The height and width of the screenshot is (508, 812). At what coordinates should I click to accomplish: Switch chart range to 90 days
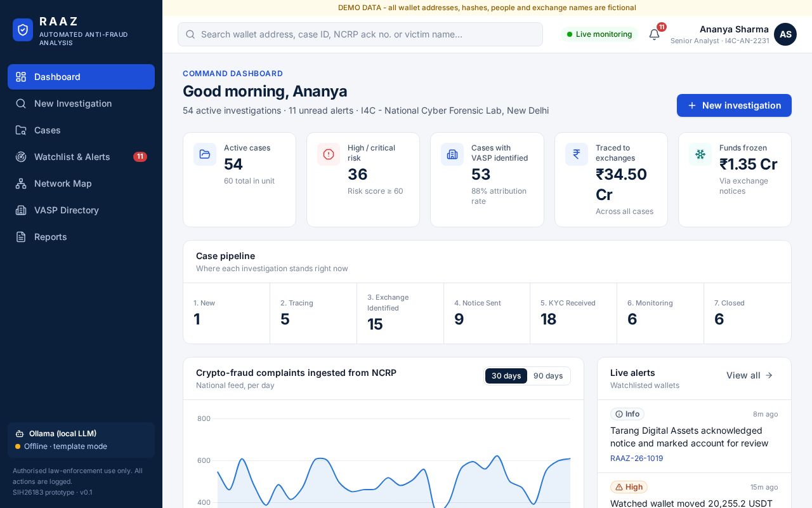pyautogui.click(x=548, y=376)
